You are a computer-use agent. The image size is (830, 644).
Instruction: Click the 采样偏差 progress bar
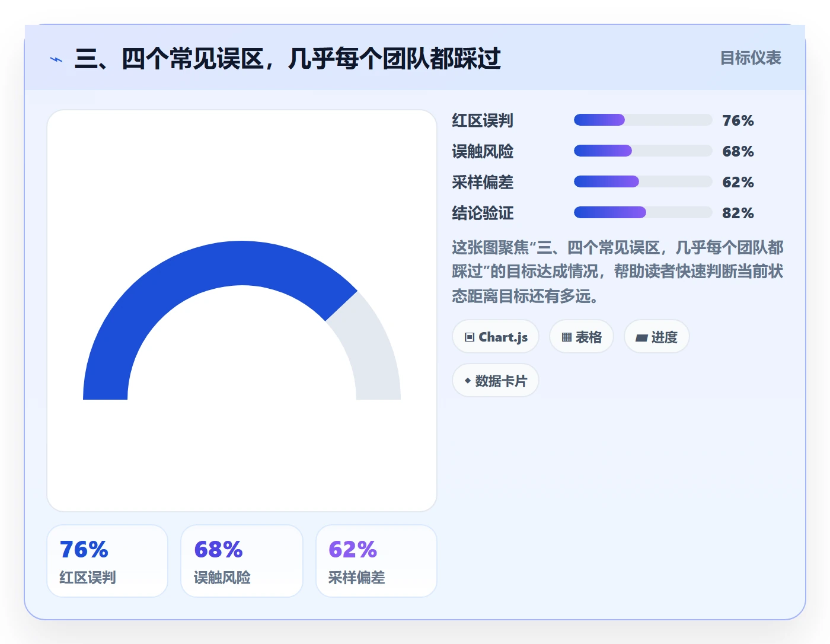[643, 181]
